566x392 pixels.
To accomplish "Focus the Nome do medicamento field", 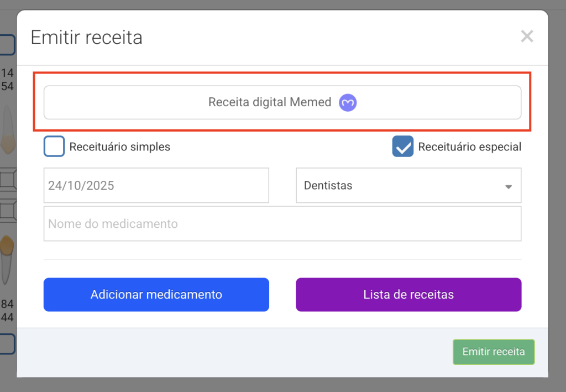I will 282,224.
